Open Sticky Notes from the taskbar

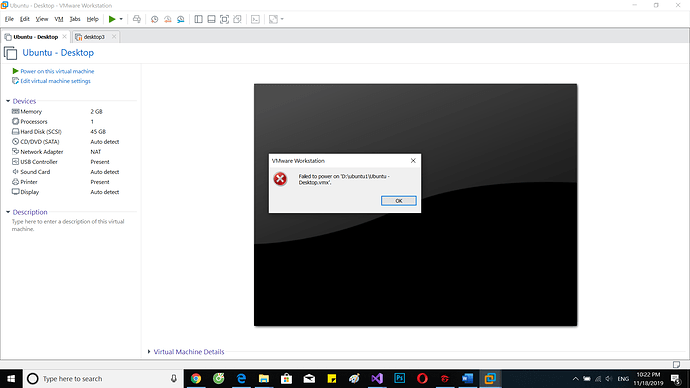(332, 378)
